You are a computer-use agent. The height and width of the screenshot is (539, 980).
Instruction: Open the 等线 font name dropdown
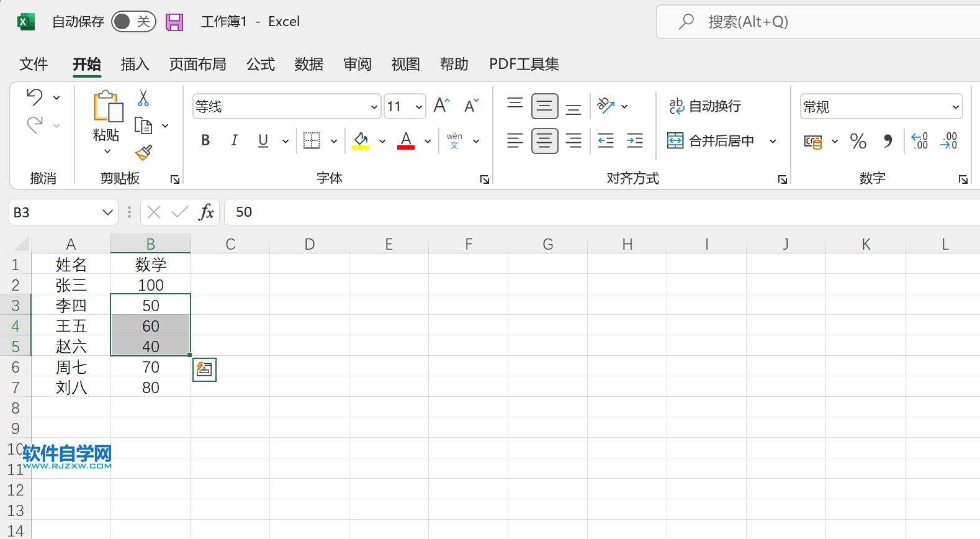374,107
